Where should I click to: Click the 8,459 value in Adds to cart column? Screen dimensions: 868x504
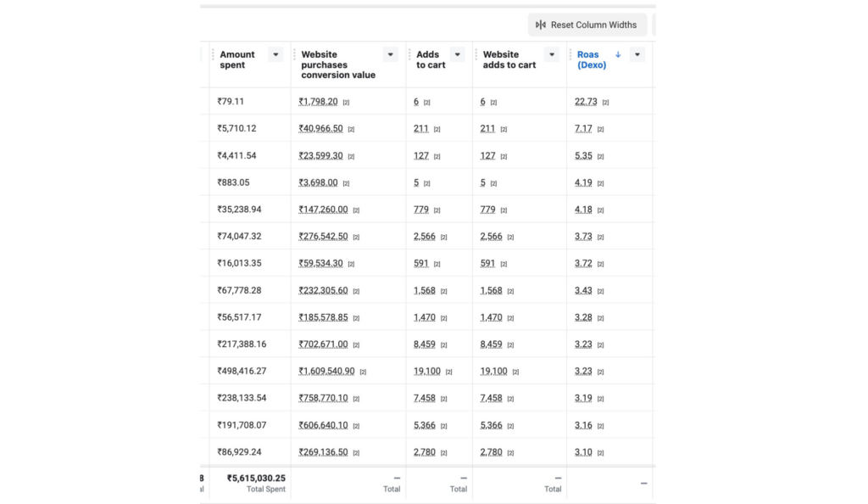(x=425, y=344)
